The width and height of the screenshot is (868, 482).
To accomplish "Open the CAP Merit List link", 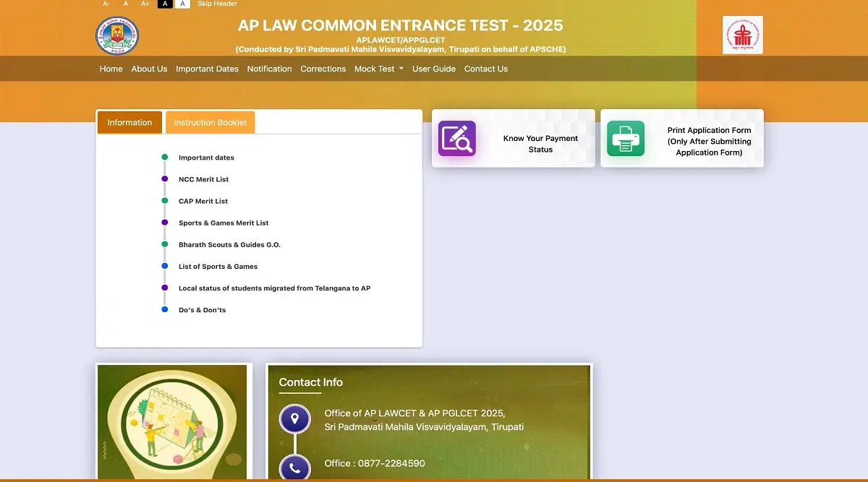I will click(203, 201).
